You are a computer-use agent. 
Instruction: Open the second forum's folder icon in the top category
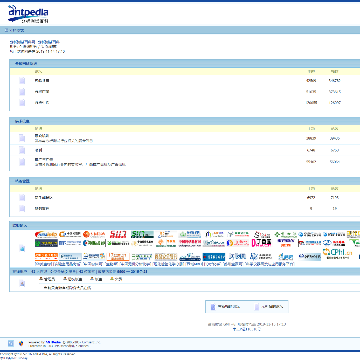(x=22, y=91)
